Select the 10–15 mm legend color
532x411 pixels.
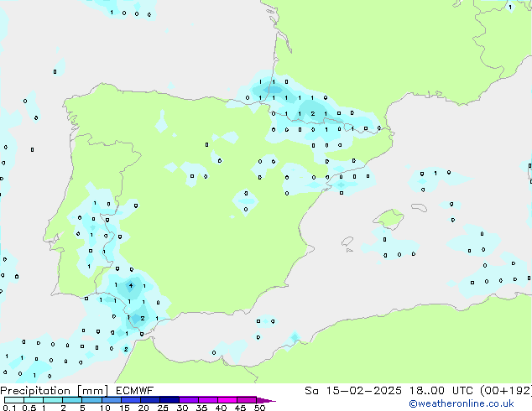(x=111, y=400)
